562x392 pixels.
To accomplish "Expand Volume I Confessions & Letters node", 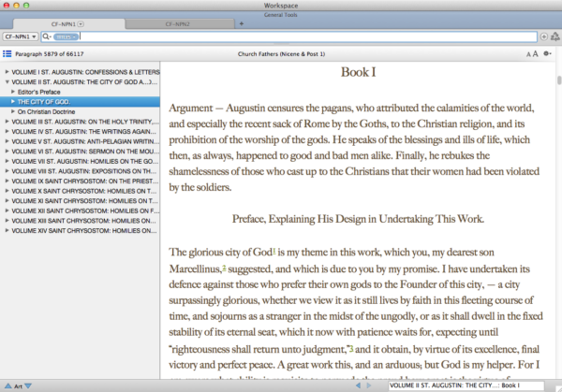I will tap(7, 71).
